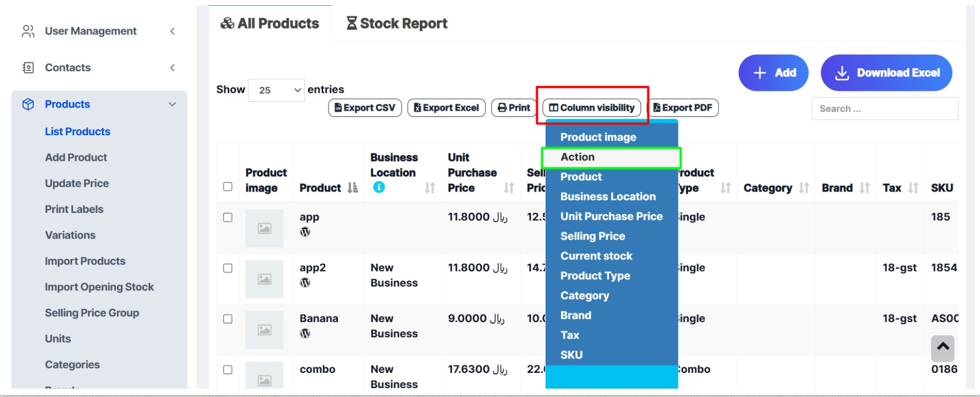This screenshot has width=980, height=397.
Task: Click the Banana product image thumbnail
Action: click(264, 330)
